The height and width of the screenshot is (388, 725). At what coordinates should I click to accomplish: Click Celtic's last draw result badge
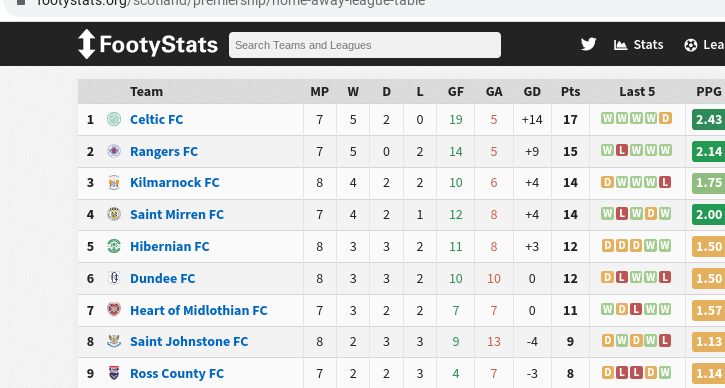665,118
